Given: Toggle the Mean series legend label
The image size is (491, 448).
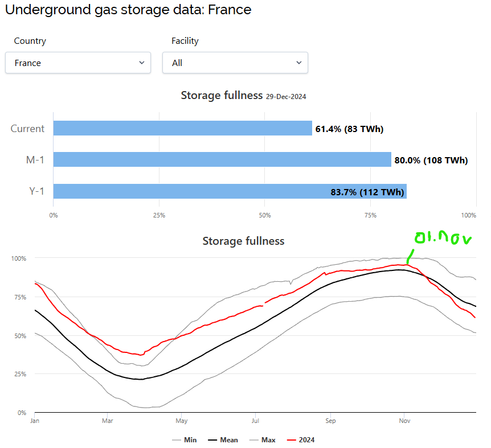Looking at the screenshot, I should [x=229, y=440].
